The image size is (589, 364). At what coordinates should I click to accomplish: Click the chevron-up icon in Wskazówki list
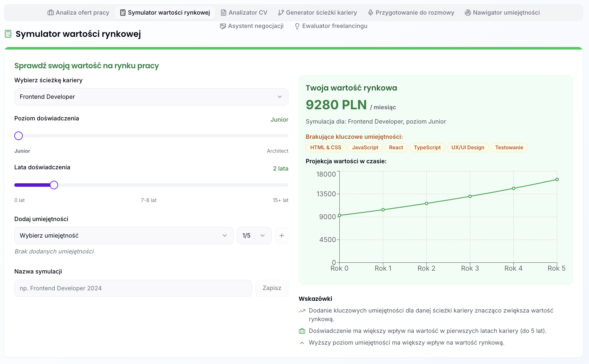302,343
